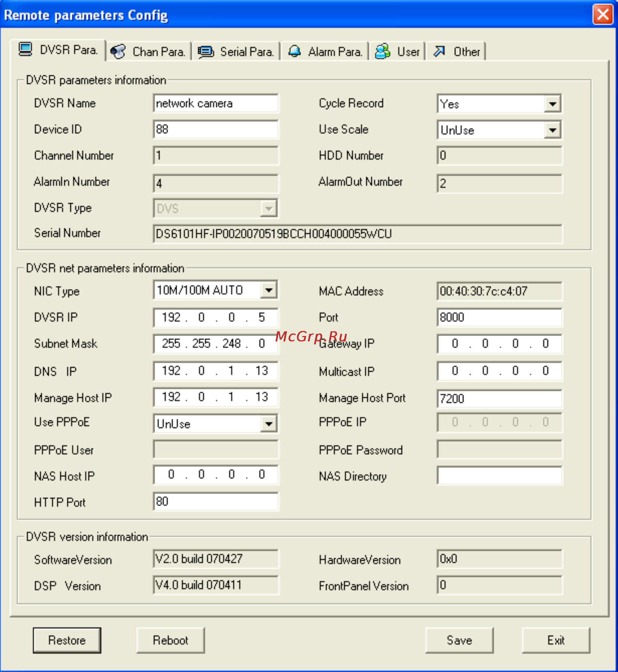Click the 'Serial Number' label
618x672 pixels.
pyautogui.click(x=67, y=233)
